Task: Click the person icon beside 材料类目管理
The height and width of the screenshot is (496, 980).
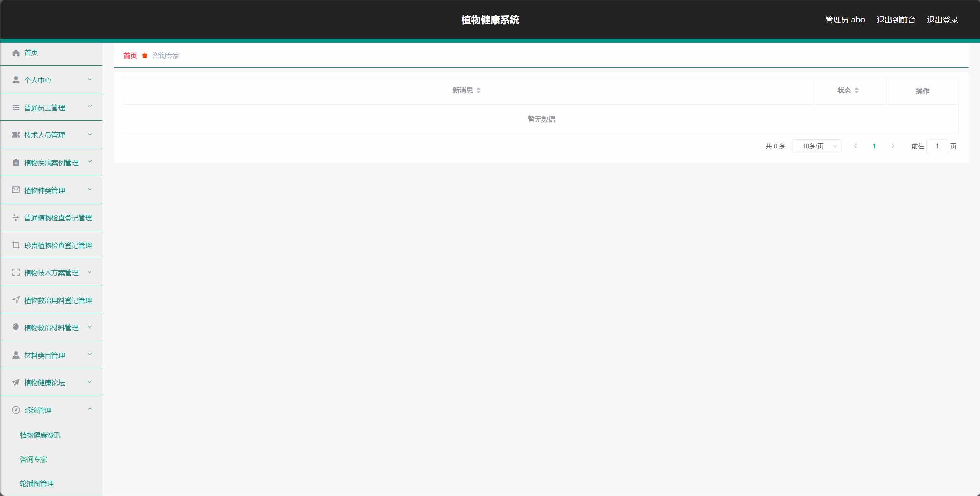Action: point(16,355)
